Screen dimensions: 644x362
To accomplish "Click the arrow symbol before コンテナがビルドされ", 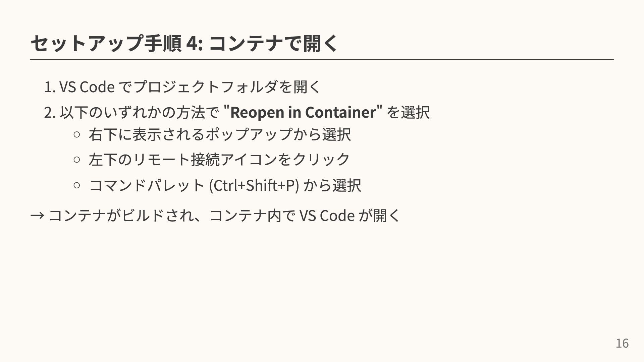I will [37, 216].
